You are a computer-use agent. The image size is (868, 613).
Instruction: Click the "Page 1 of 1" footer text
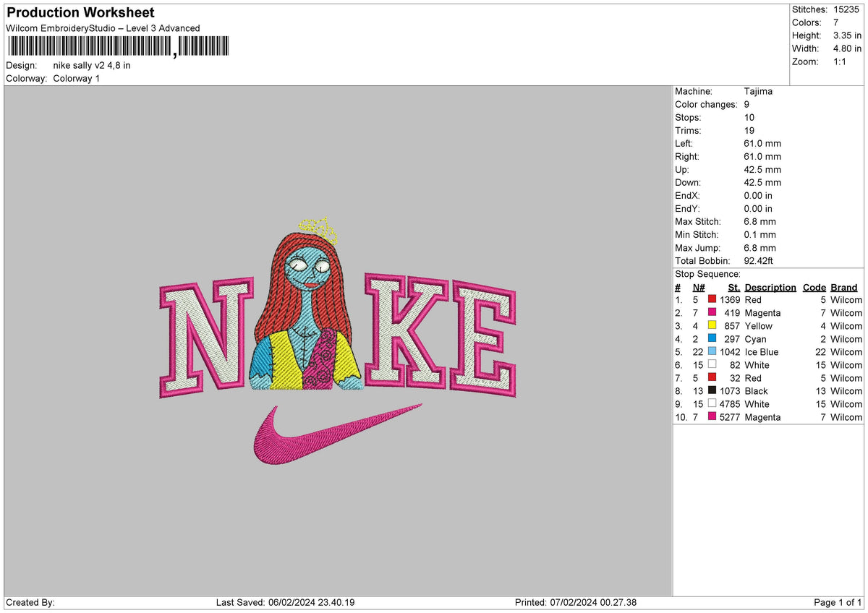838,603
